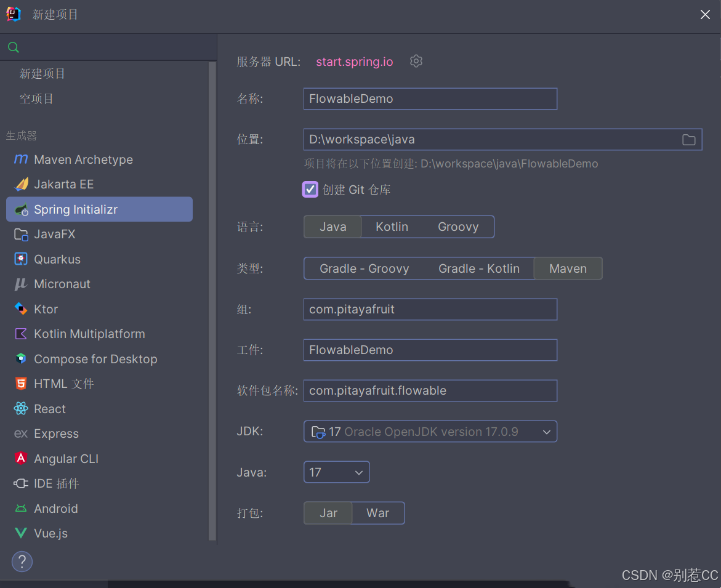721x588 pixels.
Task: Select Express generator
Action: click(x=99, y=433)
